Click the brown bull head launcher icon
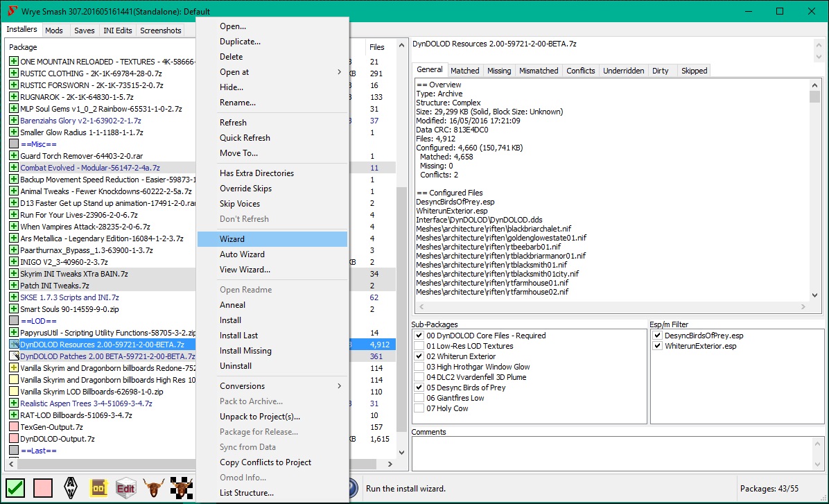This screenshot has width=829, height=504. 154,487
